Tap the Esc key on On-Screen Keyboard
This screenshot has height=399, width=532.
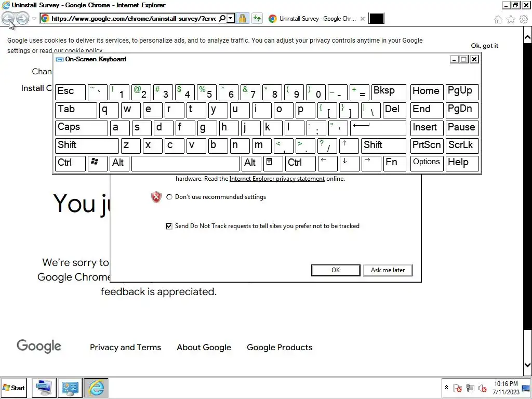[70, 92]
